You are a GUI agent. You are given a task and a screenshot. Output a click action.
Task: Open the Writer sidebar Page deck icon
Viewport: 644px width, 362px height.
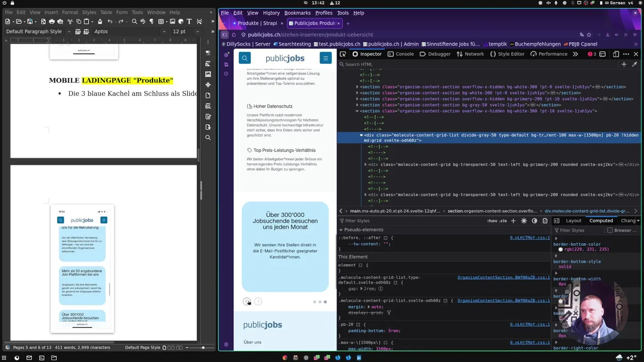[208, 96]
